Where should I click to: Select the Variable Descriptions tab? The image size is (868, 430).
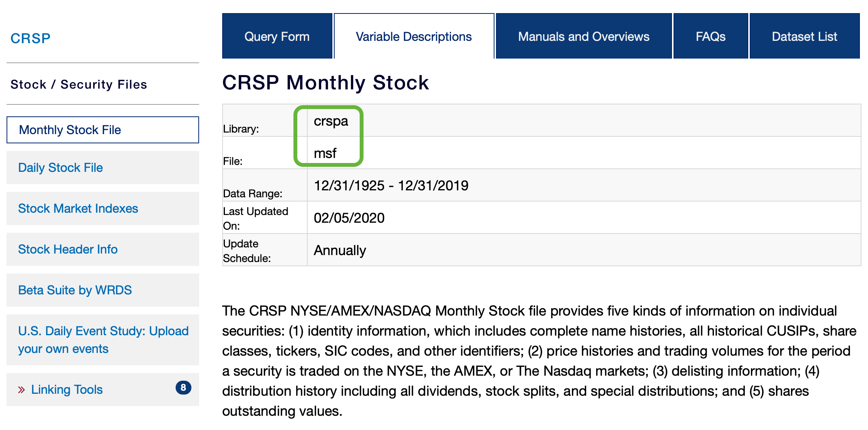pyautogui.click(x=414, y=36)
